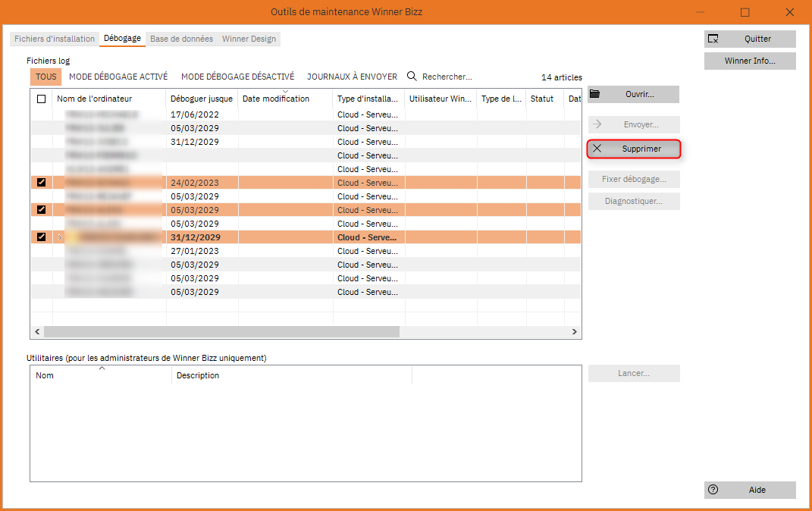The width and height of the screenshot is (812, 511).
Task: Click the horizontal scrollbar thumb of log table
Action: click(221, 331)
